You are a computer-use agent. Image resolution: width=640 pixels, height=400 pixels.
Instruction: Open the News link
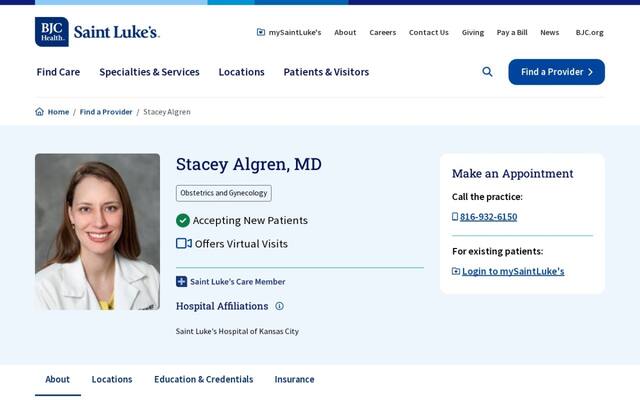click(550, 32)
